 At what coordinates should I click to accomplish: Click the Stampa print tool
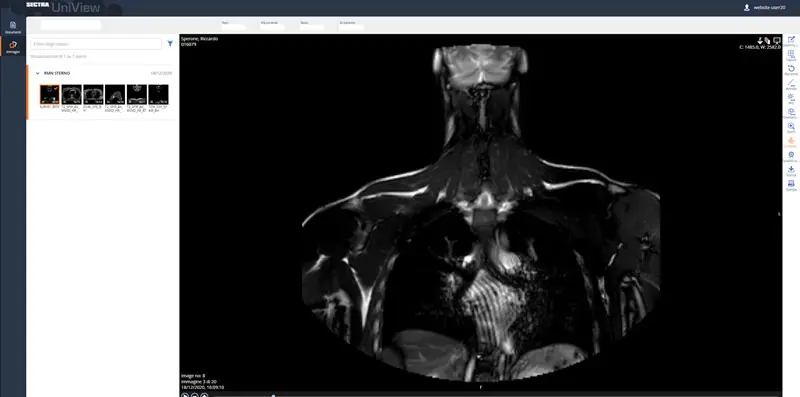pos(791,185)
